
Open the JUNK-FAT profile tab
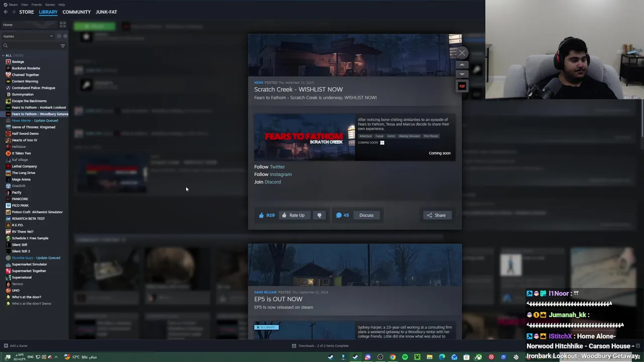click(x=106, y=12)
